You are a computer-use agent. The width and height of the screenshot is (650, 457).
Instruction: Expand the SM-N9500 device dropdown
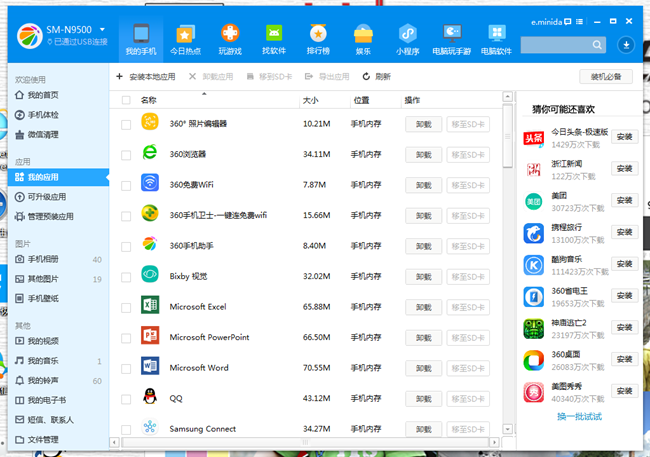click(x=102, y=29)
